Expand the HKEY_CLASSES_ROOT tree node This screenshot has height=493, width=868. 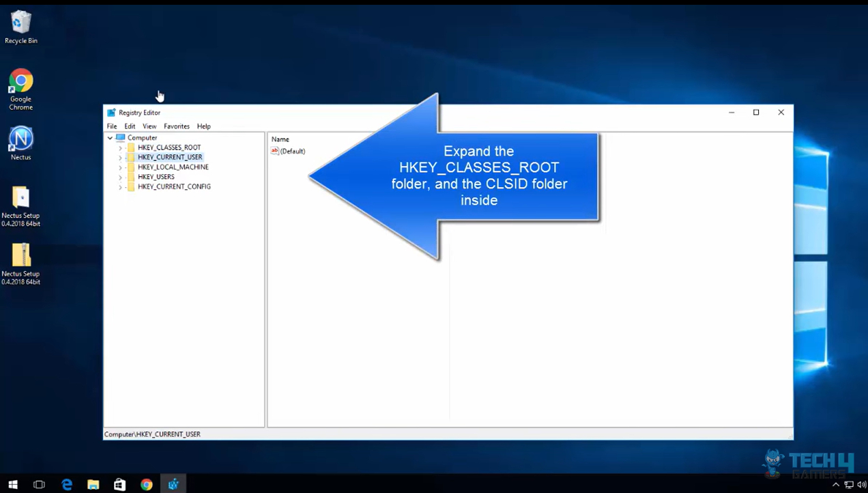pyautogui.click(x=120, y=147)
